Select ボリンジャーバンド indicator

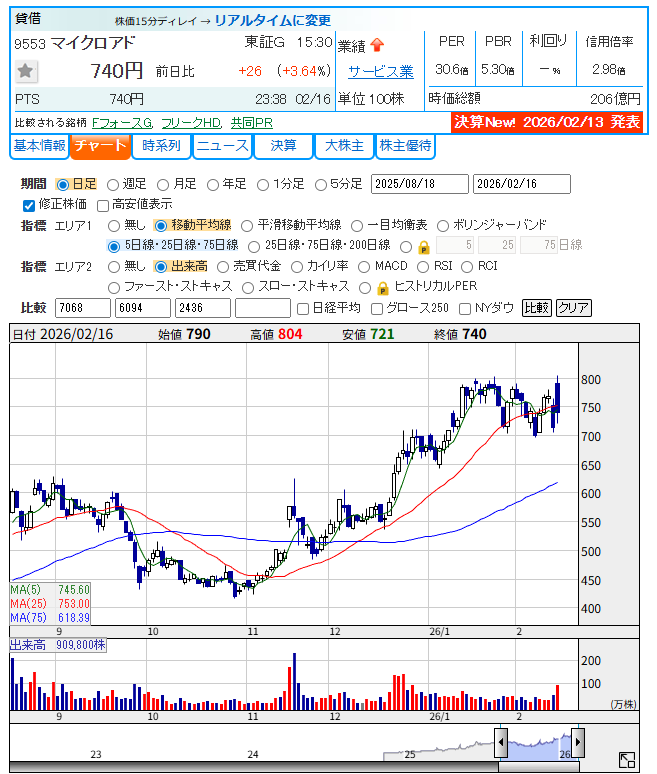443,226
